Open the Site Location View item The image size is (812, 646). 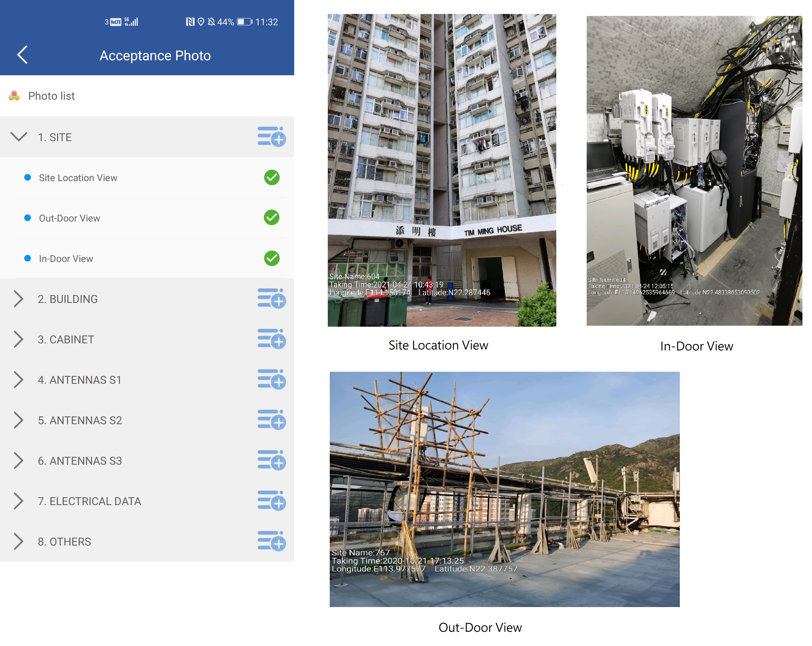coord(147,177)
